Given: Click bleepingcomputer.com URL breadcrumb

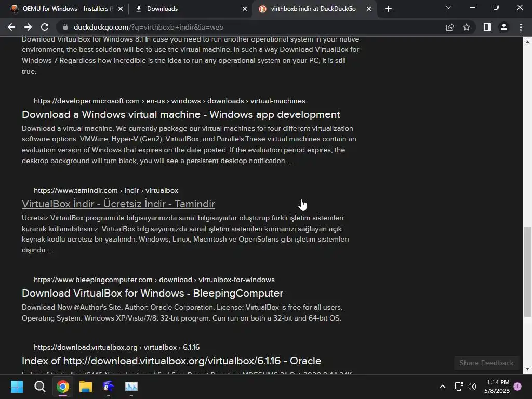Looking at the screenshot, I should point(154,280).
